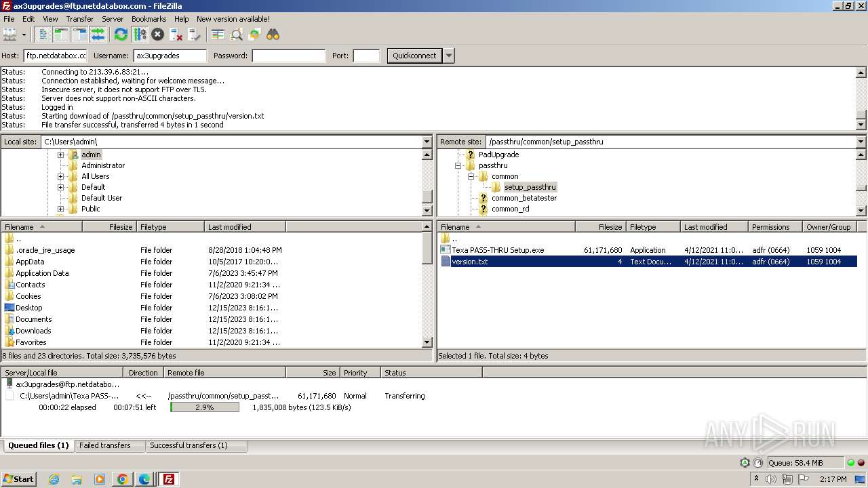Open Remote site path dropdown
The width and height of the screenshot is (868, 488).
click(861, 142)
